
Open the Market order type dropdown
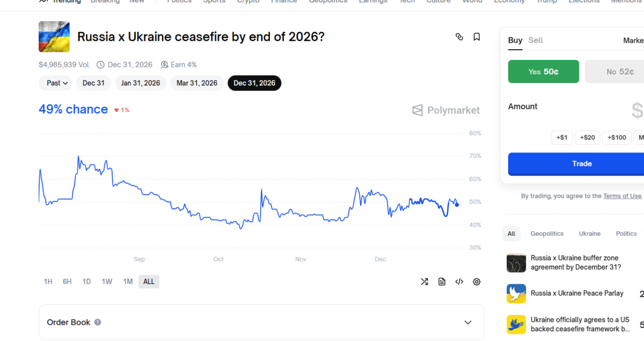(633, 40)
